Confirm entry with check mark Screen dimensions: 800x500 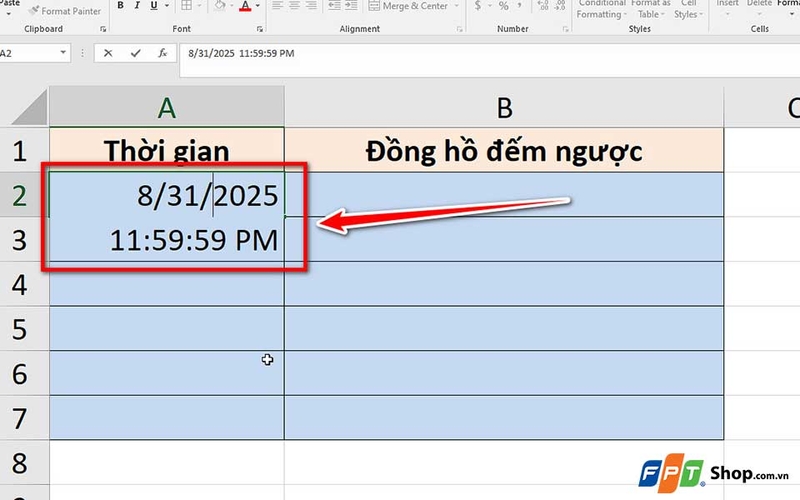135,53
